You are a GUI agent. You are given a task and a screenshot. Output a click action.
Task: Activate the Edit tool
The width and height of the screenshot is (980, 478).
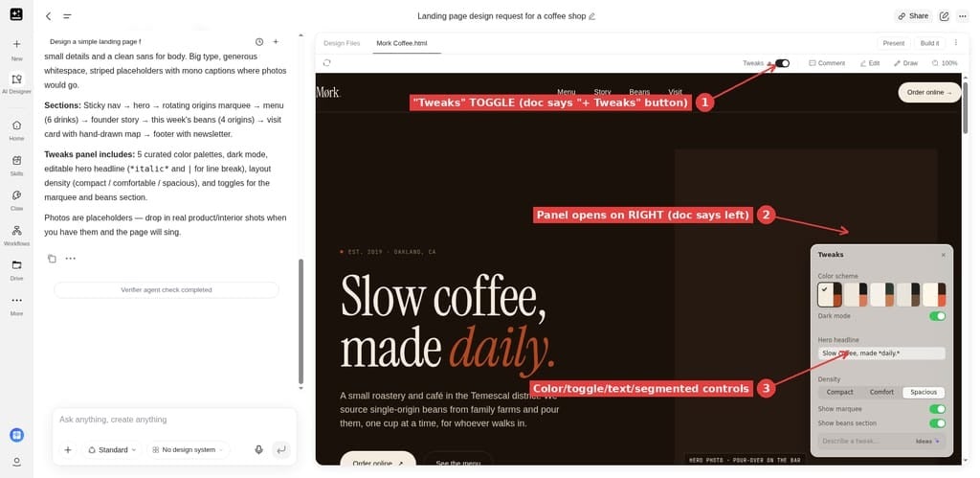point(870,63)
